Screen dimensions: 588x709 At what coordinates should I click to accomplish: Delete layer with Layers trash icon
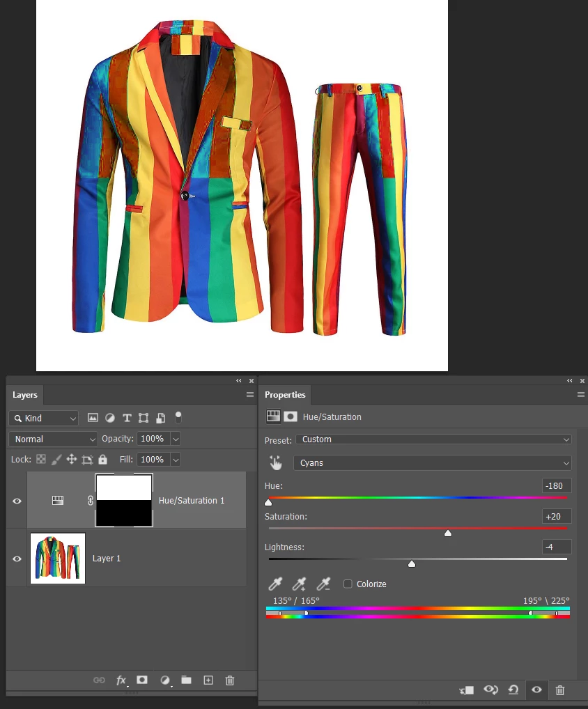point(230,680)
